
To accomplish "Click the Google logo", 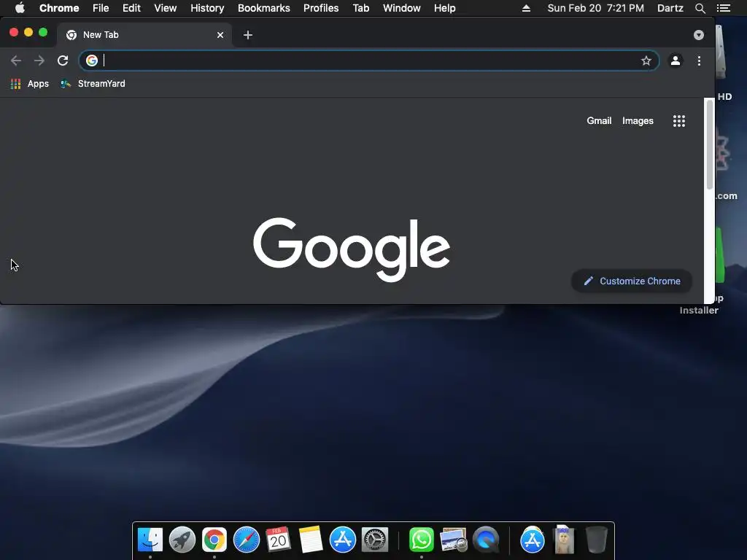I will click(x=352, y=249).
